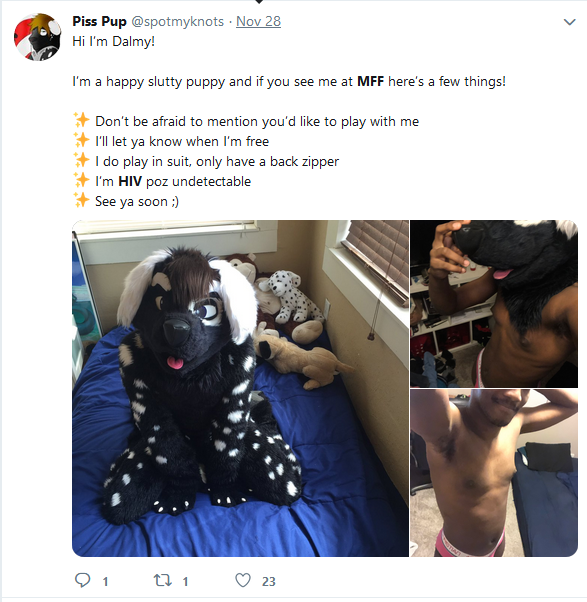This screenshot has height=602, width=587.
Task: Click the like count 23
Action: [269, 582]
